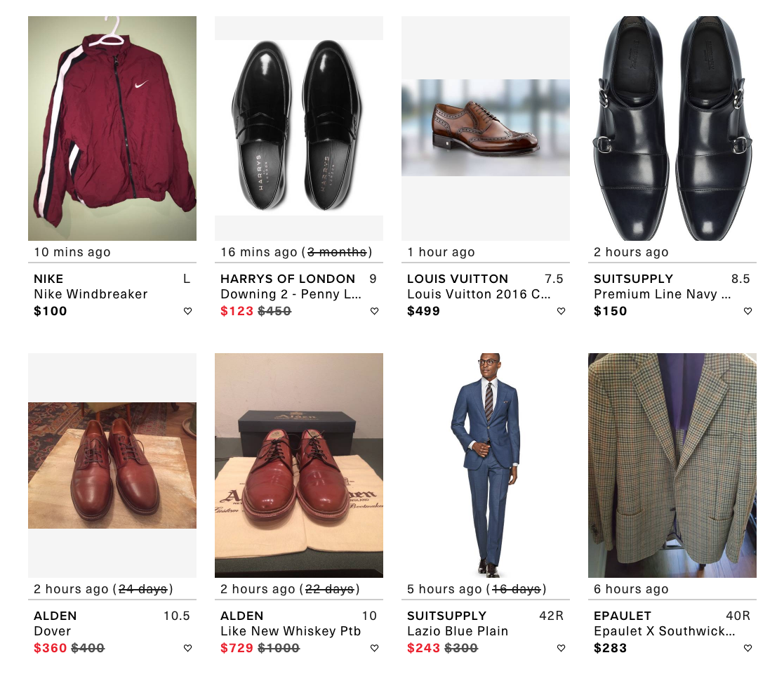Open the Downing 2 - Penny L... title link

288,294
